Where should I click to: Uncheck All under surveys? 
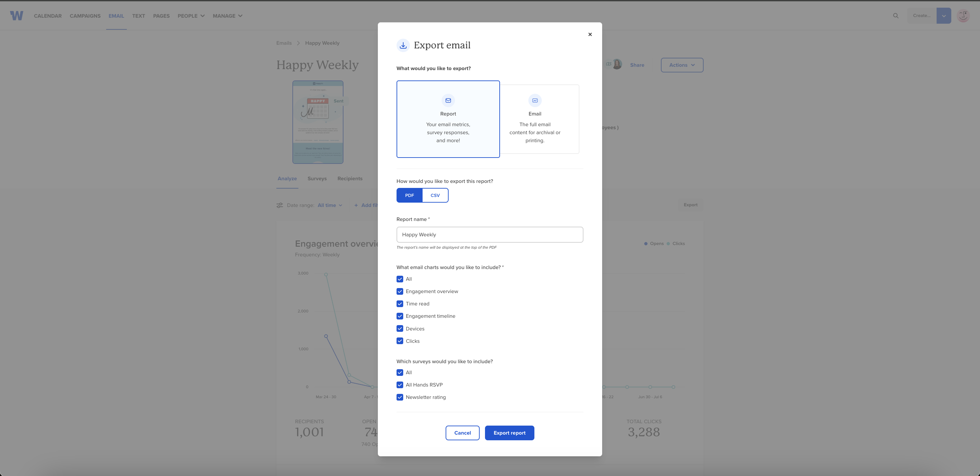click(x=400, y=373)
